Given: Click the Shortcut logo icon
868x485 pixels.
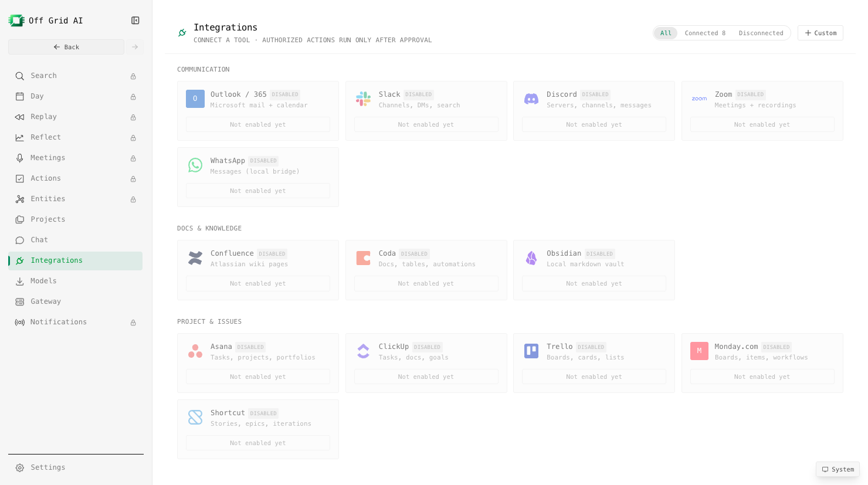Looking at the screenshot, I should [x=195, y=418].
